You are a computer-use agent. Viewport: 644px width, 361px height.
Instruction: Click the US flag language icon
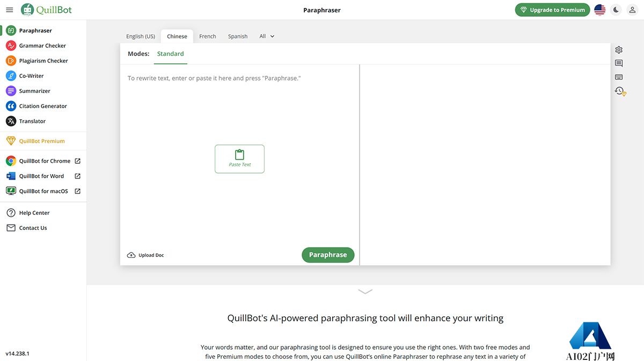(x=600, y=10)
